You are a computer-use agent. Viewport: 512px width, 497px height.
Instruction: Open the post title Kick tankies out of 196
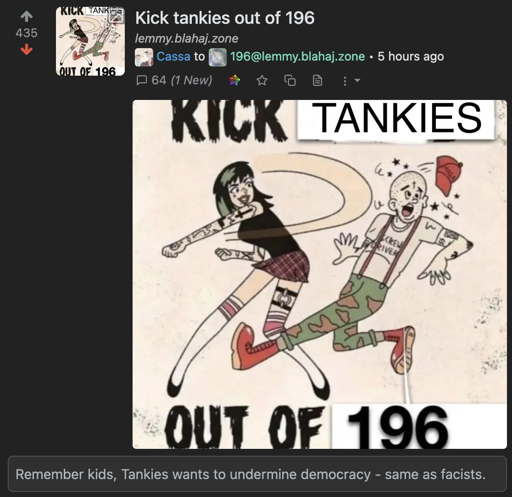[225, 18]
